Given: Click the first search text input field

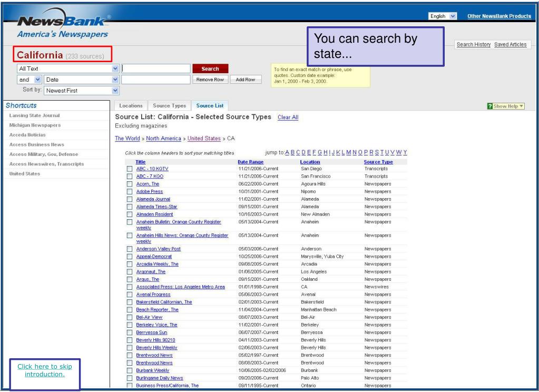Looking at the screenshot, I should point(156,69).
